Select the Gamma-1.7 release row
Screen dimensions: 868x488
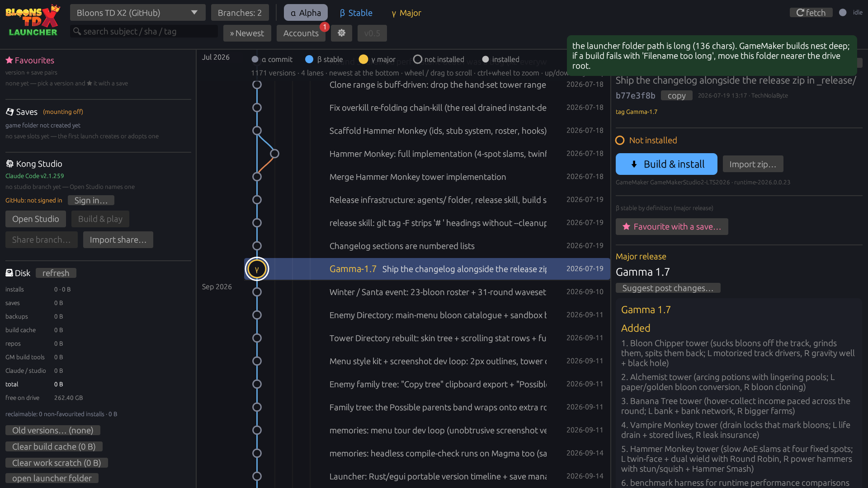point(427,269)
